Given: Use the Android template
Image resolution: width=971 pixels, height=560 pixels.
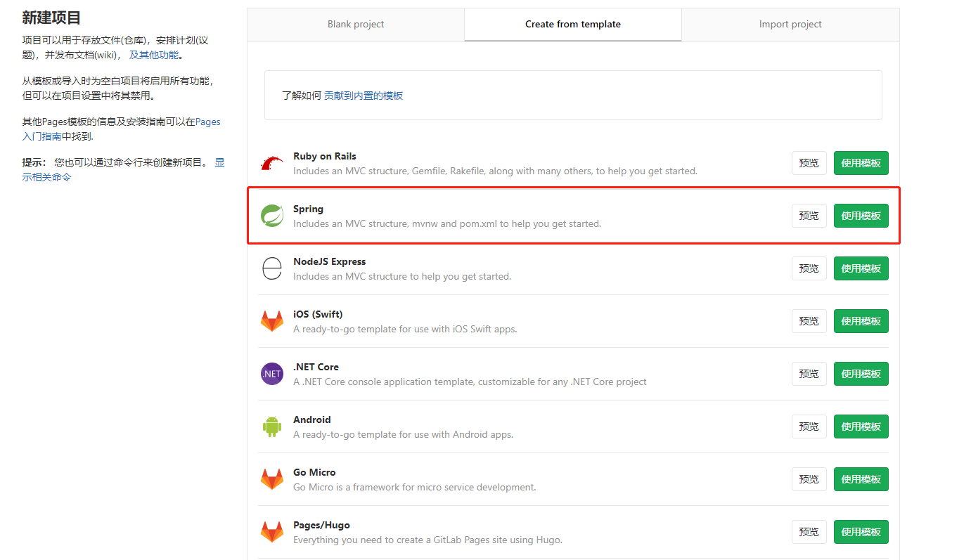Looking at the screenshot, I should (x=861, y=426).
